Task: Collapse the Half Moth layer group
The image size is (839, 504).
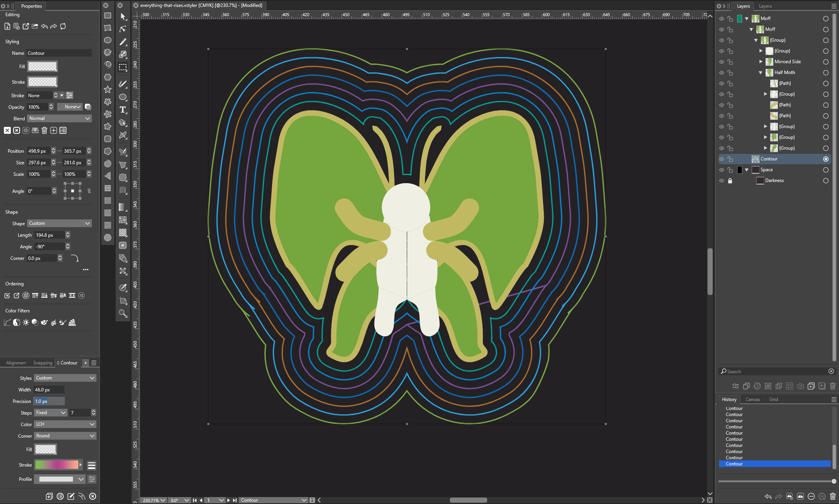Action: pyautogui.click(x=760, y=72)
